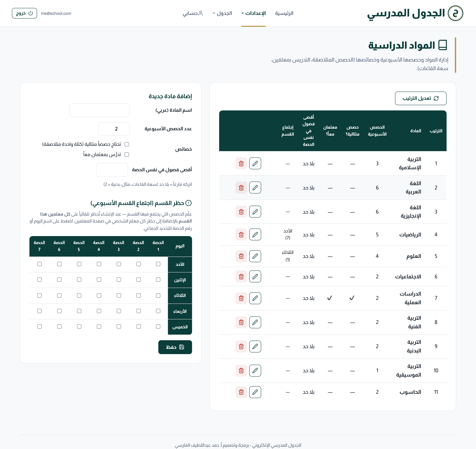
Task: Go to الرئيسية home page
Action: [284, 13]
